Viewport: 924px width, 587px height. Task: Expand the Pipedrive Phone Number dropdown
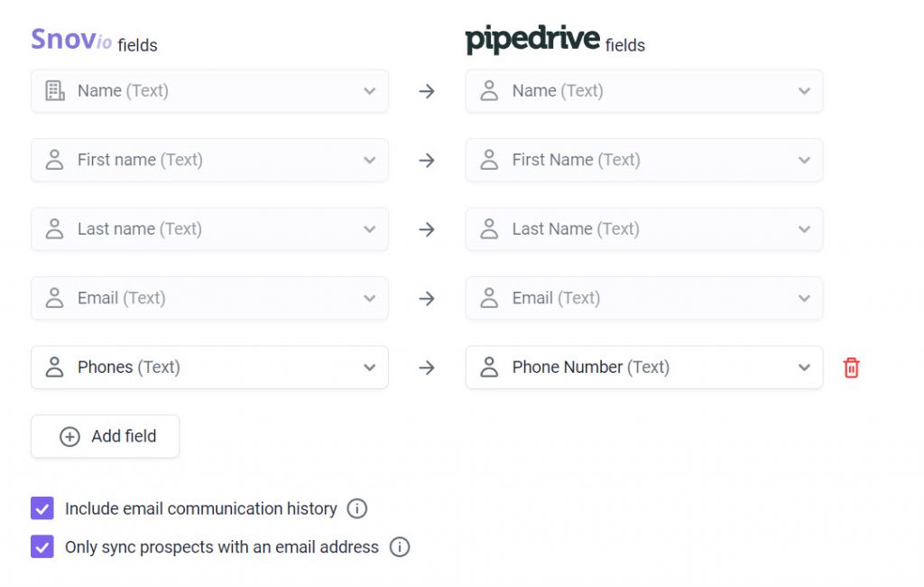click(x=804, y=367)
